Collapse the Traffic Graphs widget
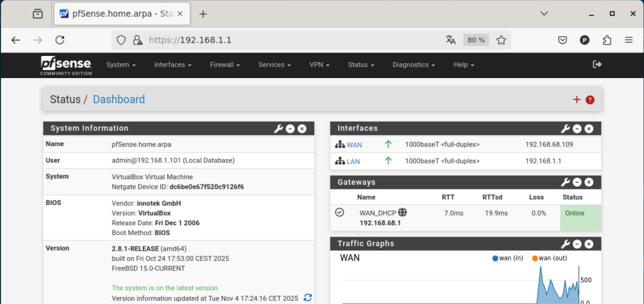 (577, 244)
